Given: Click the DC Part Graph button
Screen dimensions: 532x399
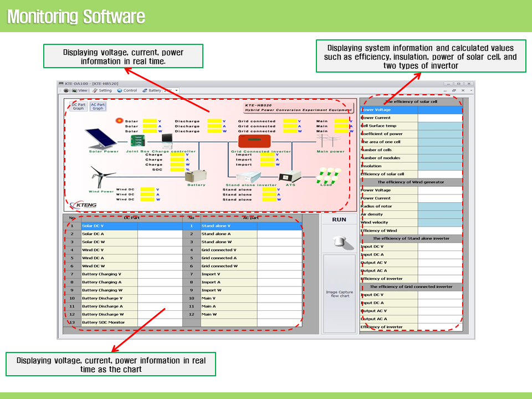Looking at the screenshot, I should [x=79, y=106].
